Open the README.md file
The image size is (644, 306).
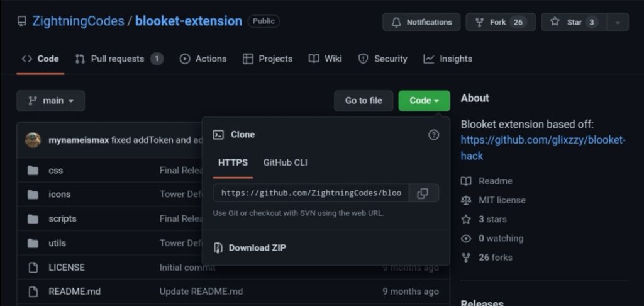coord(74,292)
